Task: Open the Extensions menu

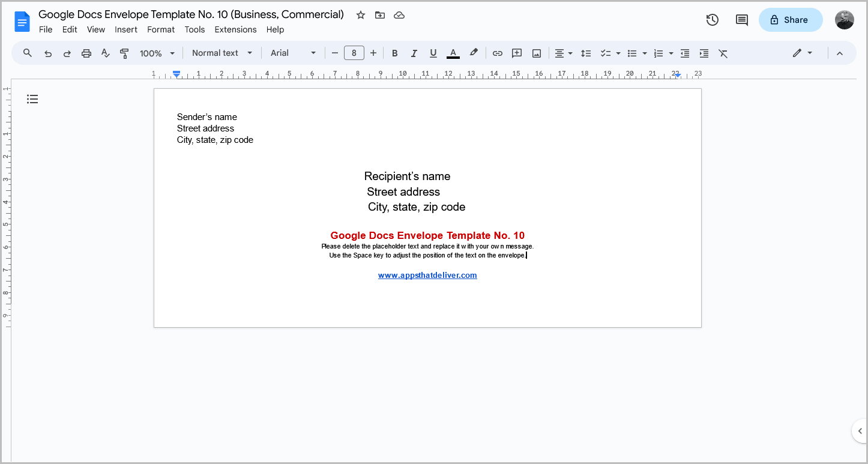Action: click(235, 29)
